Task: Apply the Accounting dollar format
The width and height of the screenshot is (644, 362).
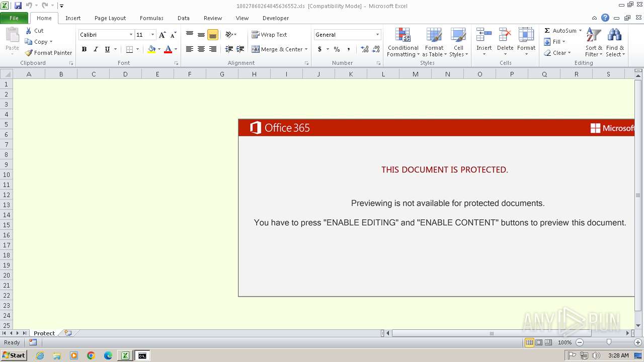Action: coord(319,49)
